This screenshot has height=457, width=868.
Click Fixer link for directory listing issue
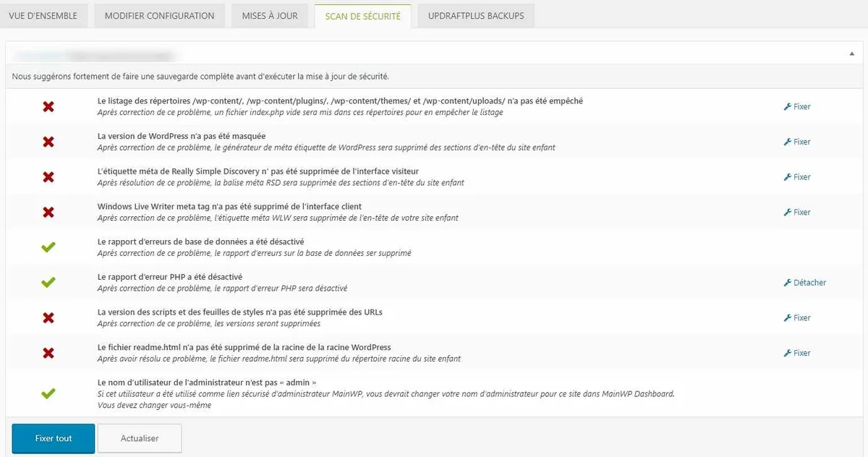click(x=797, y=107)
